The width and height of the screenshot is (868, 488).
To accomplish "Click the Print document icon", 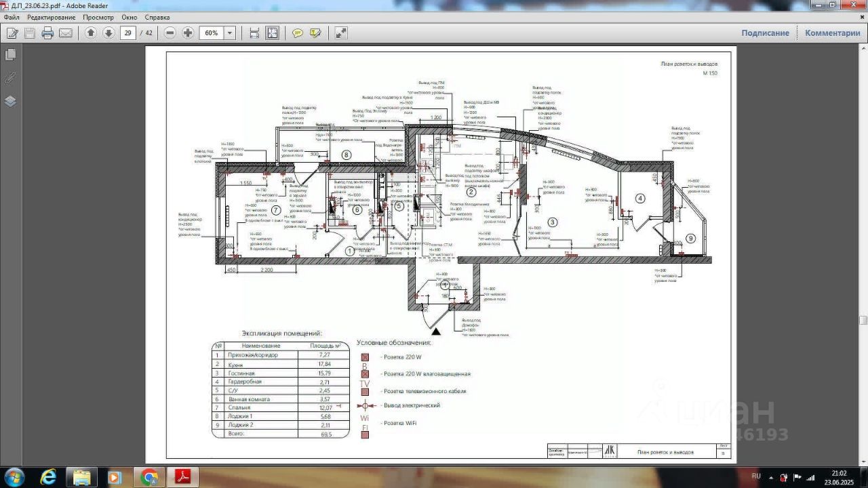I will tap(47, 33).
